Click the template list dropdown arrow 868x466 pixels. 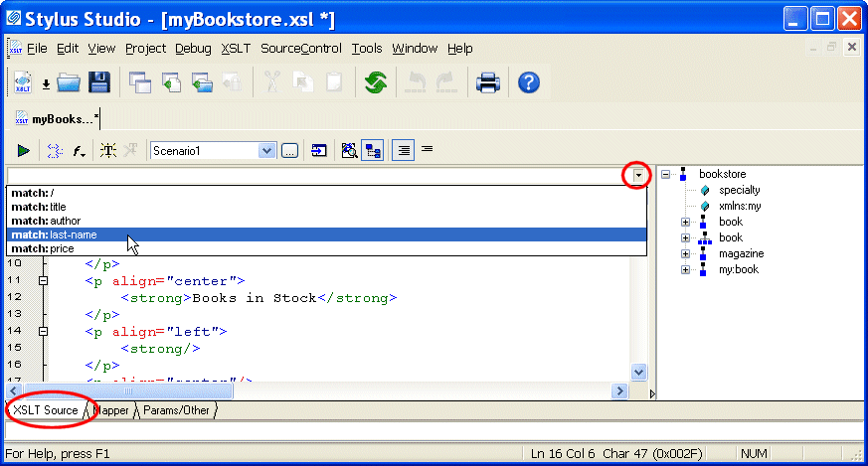click(637, 176)
